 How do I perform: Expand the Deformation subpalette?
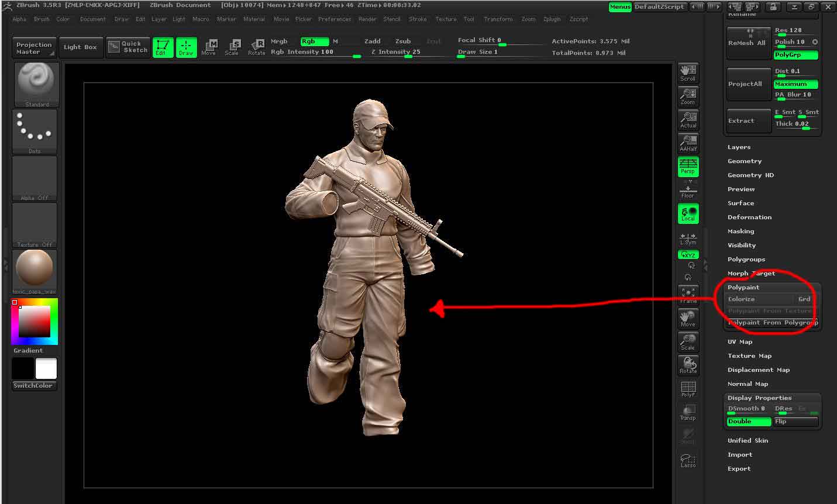pos(749,218)
